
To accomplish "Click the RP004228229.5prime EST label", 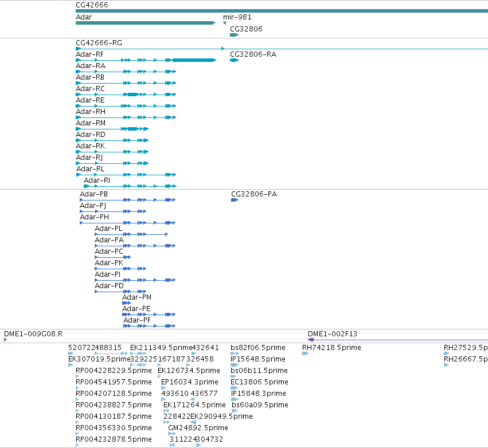I will 114,371.
